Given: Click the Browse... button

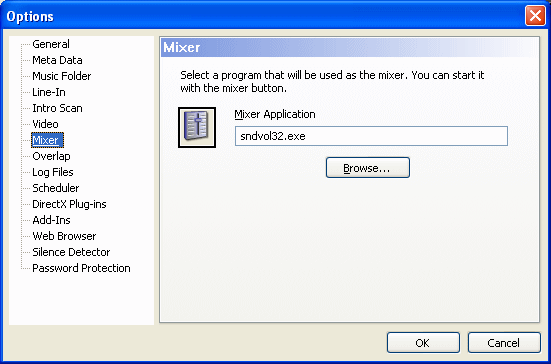Looking at the screenshot, I should coord(368,168).
